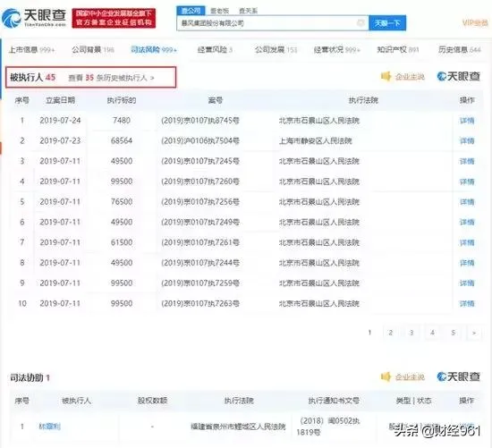Click the 司法协助 section heading
Image resolution: width=492 pixels, height=448 pixels.
coord(30,377)
